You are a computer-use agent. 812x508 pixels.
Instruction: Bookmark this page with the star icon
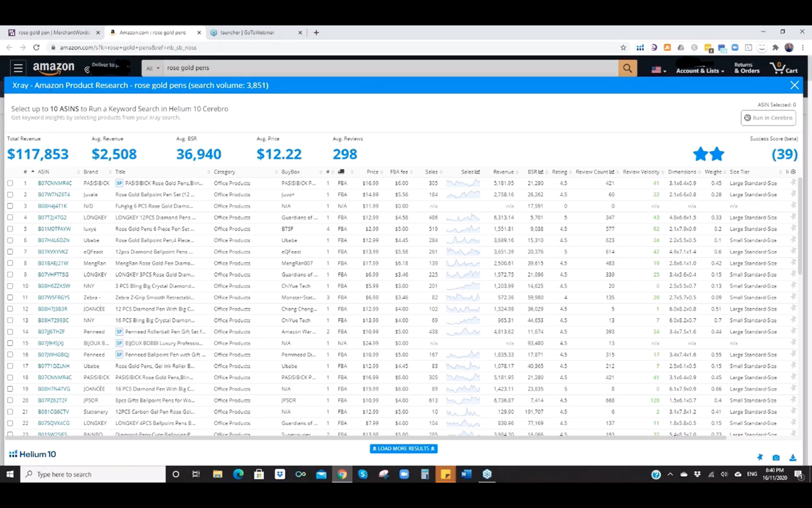point(624,48)
